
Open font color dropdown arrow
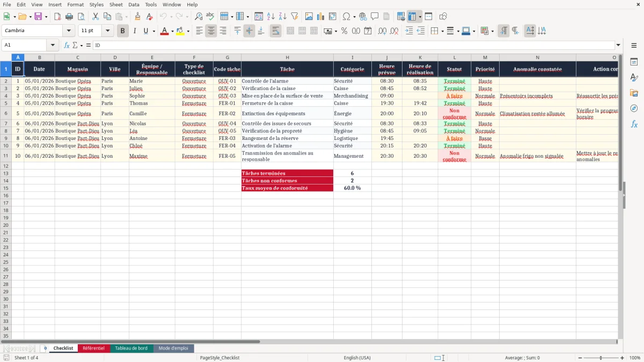(x=172, y=31)
